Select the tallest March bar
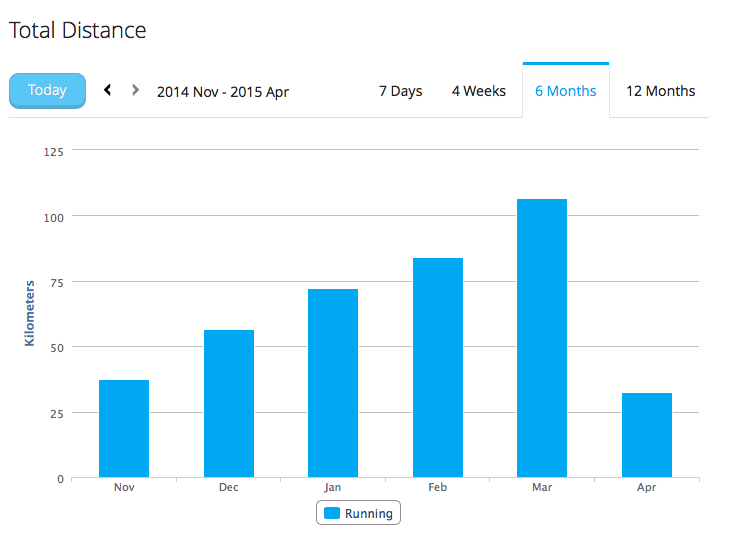This screenshot has height=545, width=729. [x=542, y=338]
